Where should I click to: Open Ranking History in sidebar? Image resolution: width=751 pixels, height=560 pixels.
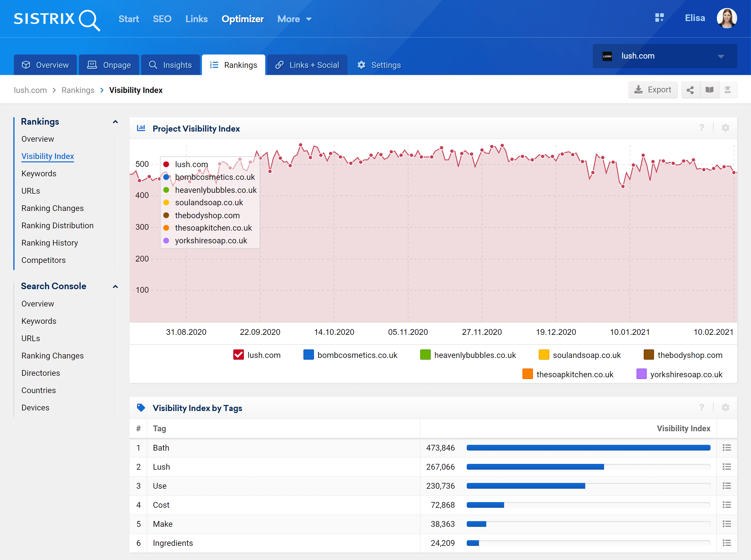[49, 243]
